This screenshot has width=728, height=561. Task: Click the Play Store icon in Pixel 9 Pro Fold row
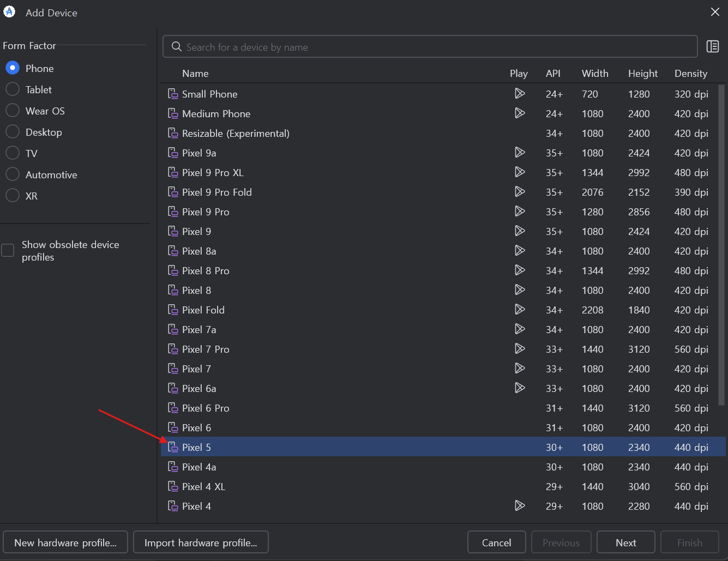coord(520,192)
